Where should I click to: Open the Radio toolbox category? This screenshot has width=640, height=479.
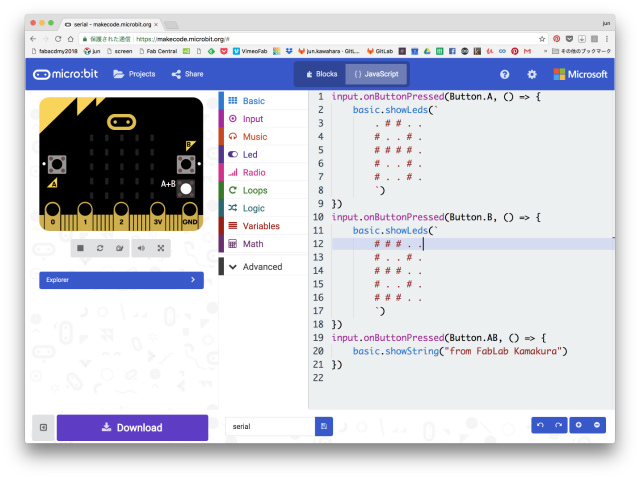tap(263, 172)
